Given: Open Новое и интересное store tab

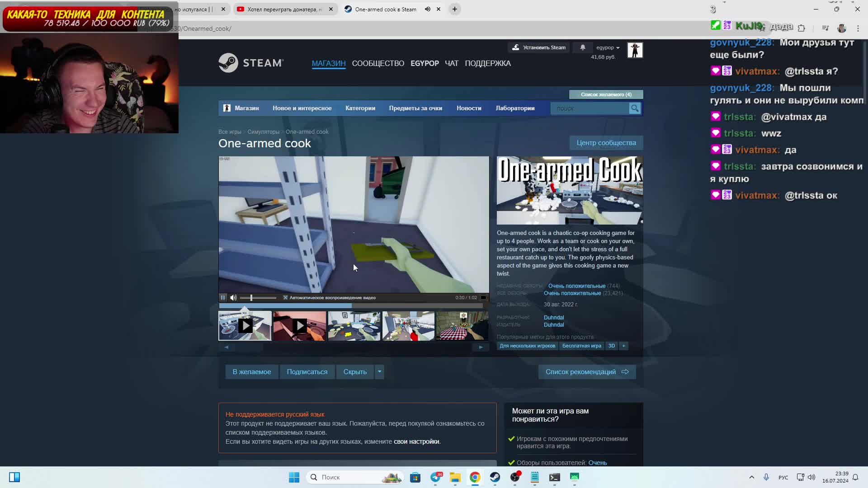Looking at the screenshot, I should [302, 108].
